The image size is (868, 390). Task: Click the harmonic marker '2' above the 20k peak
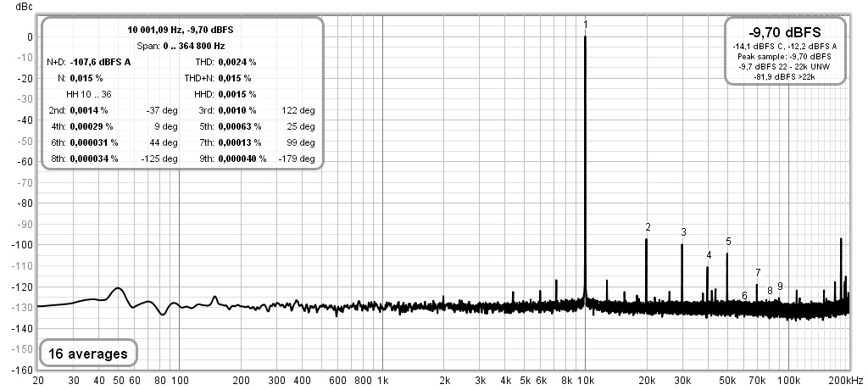[648, 226]
